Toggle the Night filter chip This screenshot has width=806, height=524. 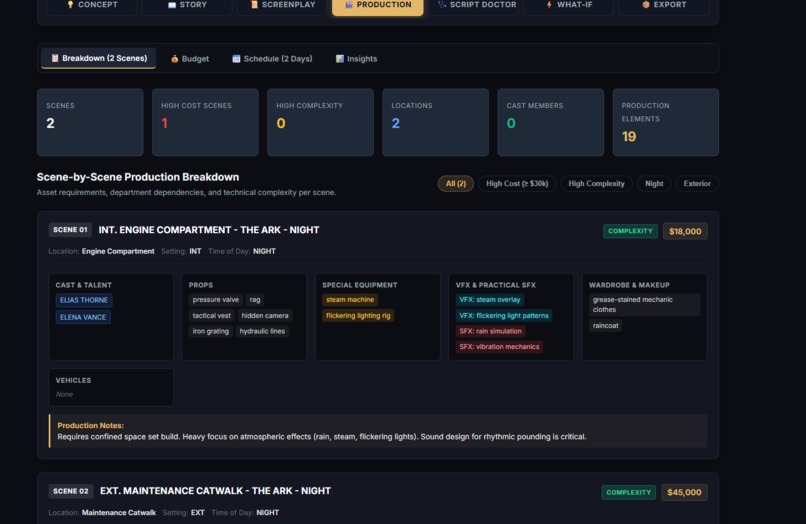point(654,184)
